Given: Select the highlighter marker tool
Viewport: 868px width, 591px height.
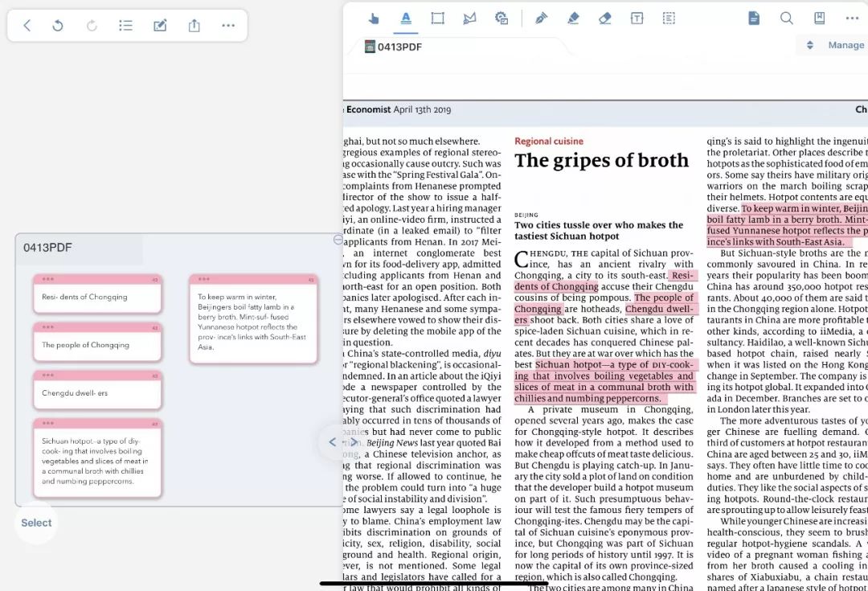Looking at the screenshot, I should (573, 18).
